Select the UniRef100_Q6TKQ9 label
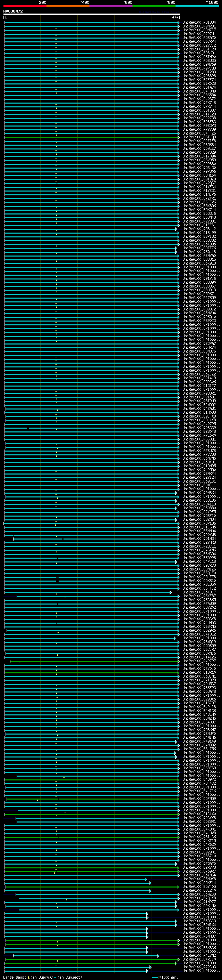The image size is (222, 980). pyautogui.click(x=199, y=137)
